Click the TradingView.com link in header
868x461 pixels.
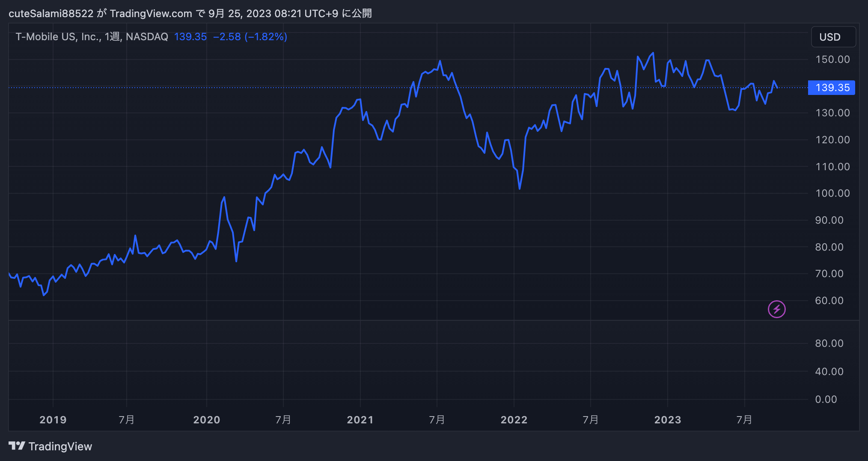(x=151, y=14)
